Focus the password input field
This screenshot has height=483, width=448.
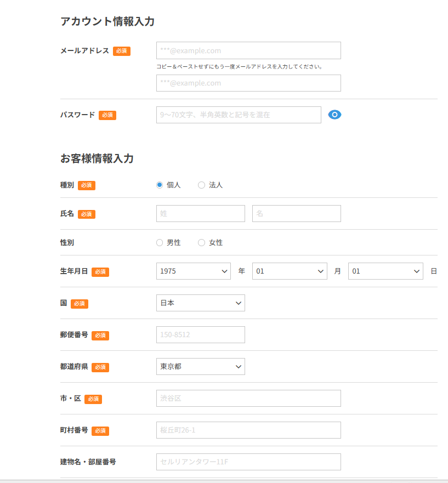(239, 115)
